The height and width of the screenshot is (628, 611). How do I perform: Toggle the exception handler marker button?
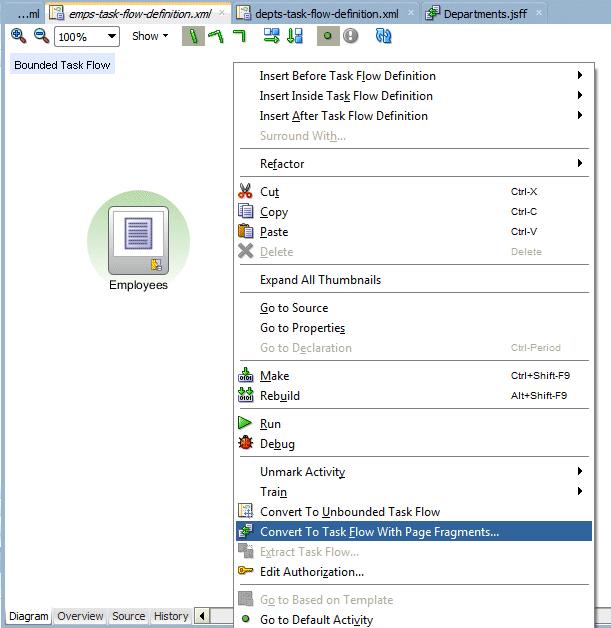(x=351, y=36)
